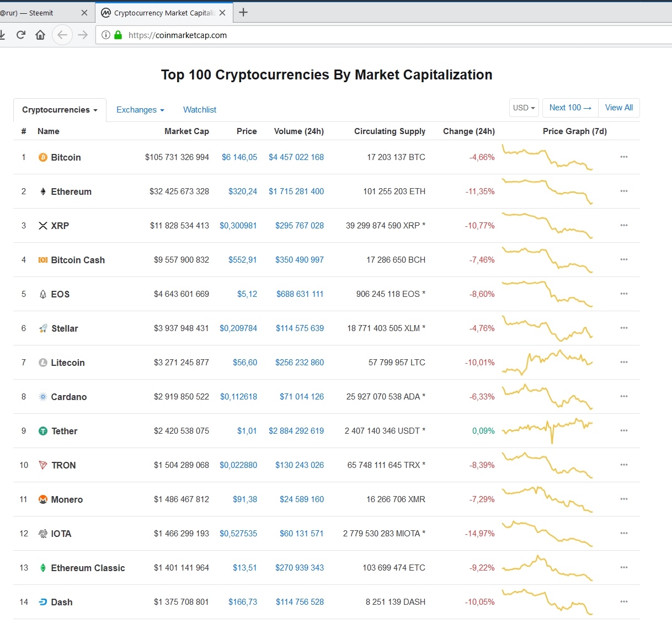The width and height of the screenshot is (672, 623).
Task: Click Dash supply 8 251 139 DASH
Action: (x=396, y=602)
